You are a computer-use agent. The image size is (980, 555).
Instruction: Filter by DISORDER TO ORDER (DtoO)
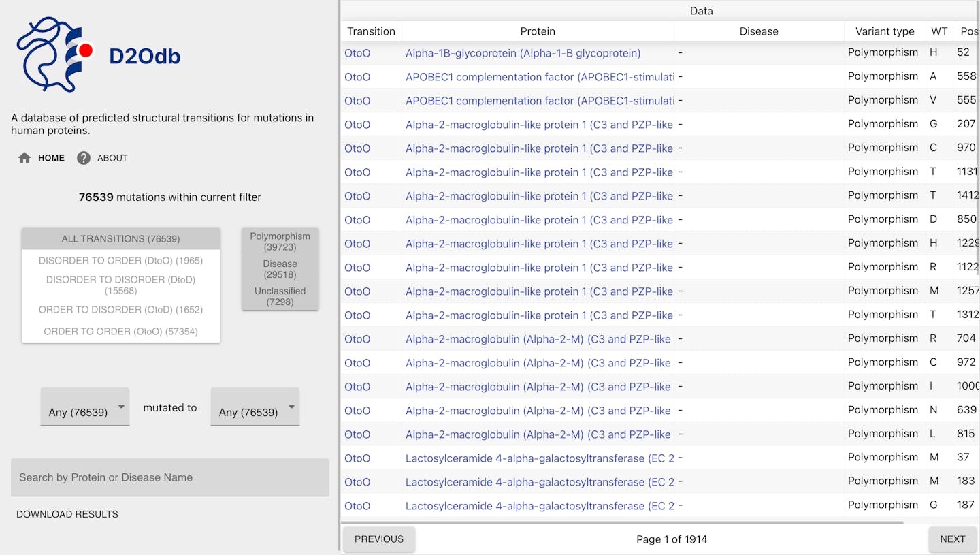120,260
